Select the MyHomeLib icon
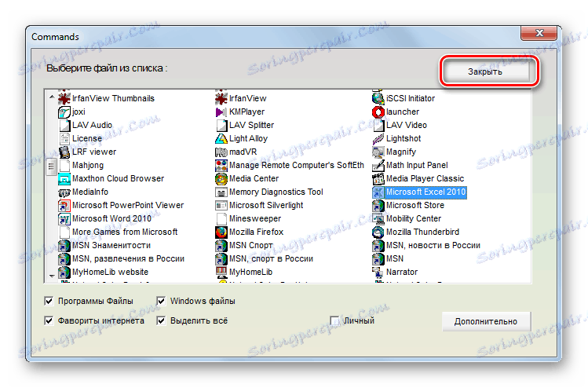The image size is (588, 388). pyautogui.click(x=221, y=272)
